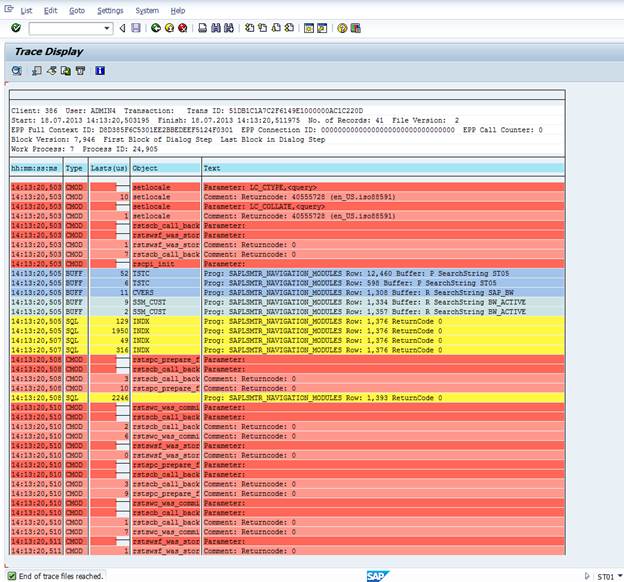The width and height of the screenshot is (624, 582).
Task: Click the EPP Full Context ID line
Action: pyautogui.click(x=277, y=130)
